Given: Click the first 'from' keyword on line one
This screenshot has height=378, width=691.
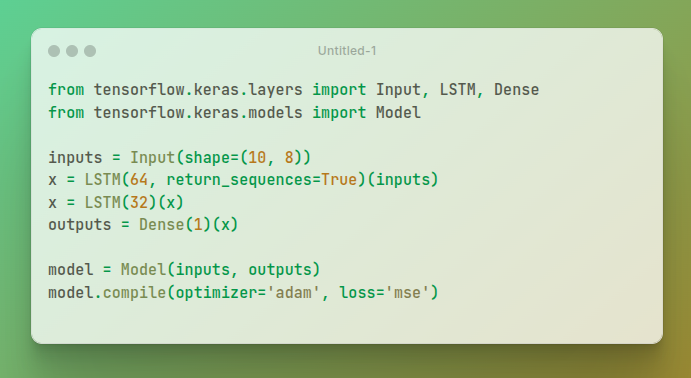Looking at the screenshot, I should 66,90.
